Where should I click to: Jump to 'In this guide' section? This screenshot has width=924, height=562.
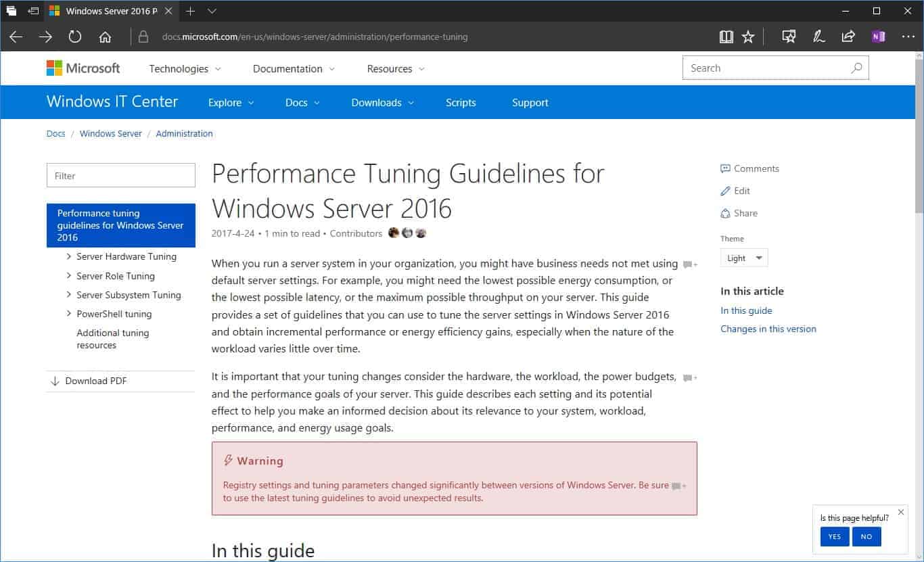point(746,310)
